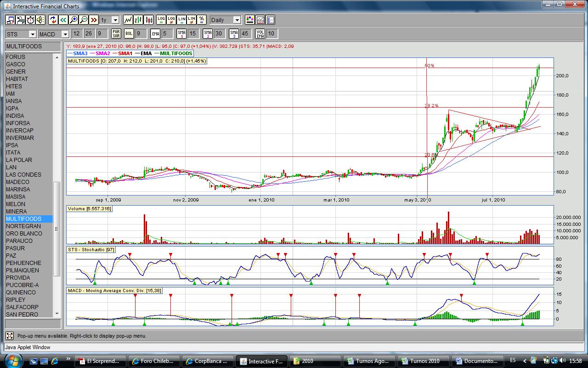Toggle Parabolic SAR indicator
The height and width of the screenshot is (368, 588).
point(116,34)
